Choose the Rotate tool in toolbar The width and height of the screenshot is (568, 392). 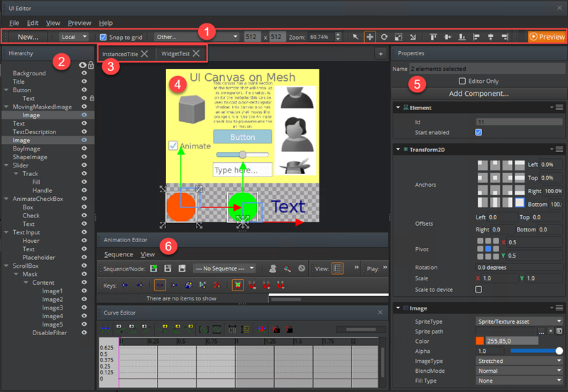click(x=384, y=36)
